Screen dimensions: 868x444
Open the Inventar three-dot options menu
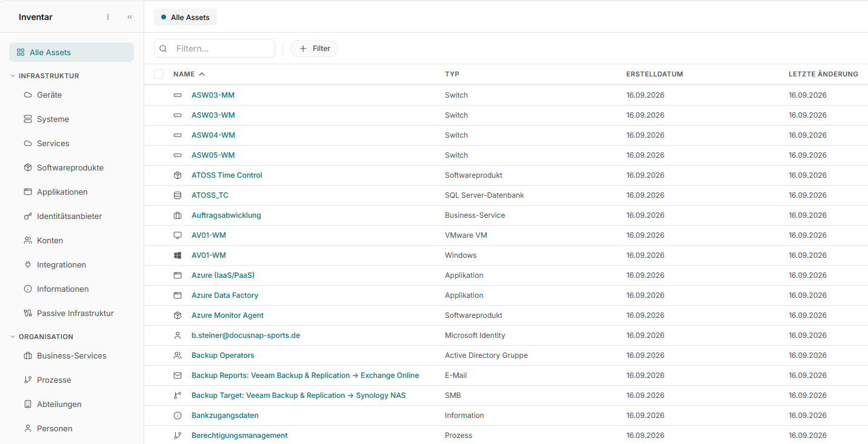point(108,17)
